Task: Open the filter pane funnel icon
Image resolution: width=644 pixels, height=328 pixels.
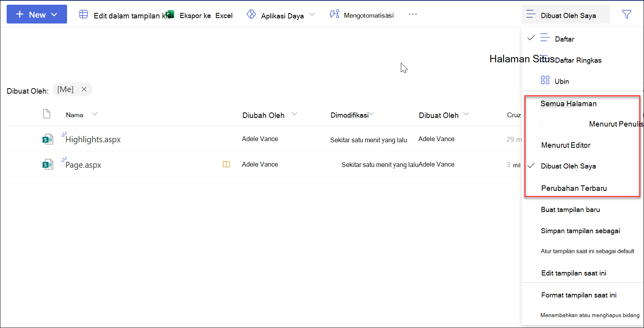Action: [x=627, y=14]
